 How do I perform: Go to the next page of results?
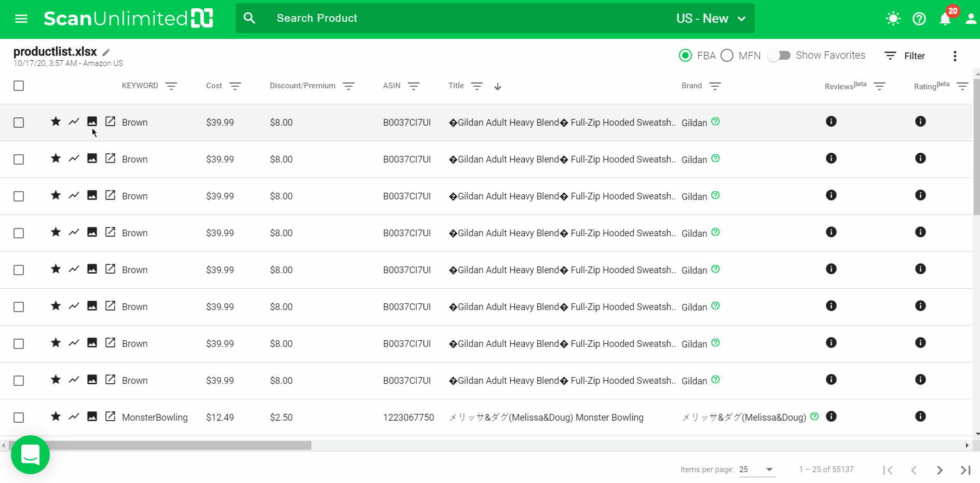940,470
